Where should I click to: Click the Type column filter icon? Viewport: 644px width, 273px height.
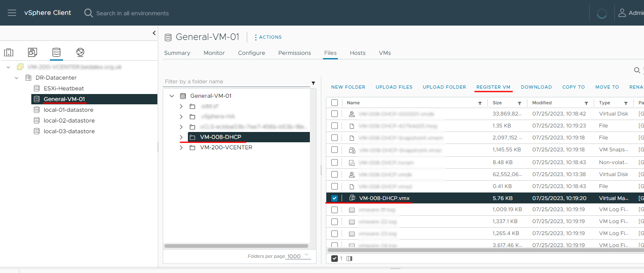[x=626, y=103]
